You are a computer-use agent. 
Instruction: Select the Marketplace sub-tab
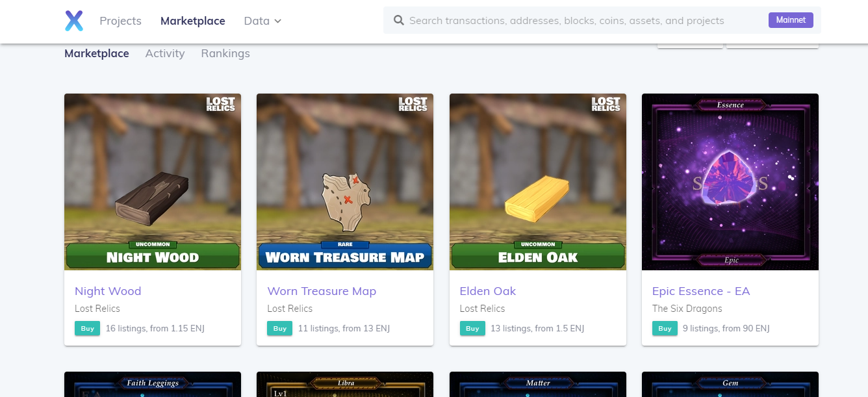coord(97,53)
